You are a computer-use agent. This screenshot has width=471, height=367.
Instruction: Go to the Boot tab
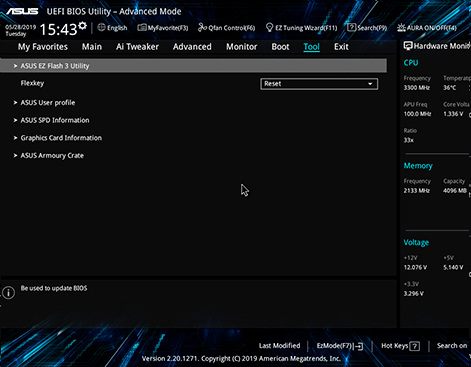click(280, 47)
